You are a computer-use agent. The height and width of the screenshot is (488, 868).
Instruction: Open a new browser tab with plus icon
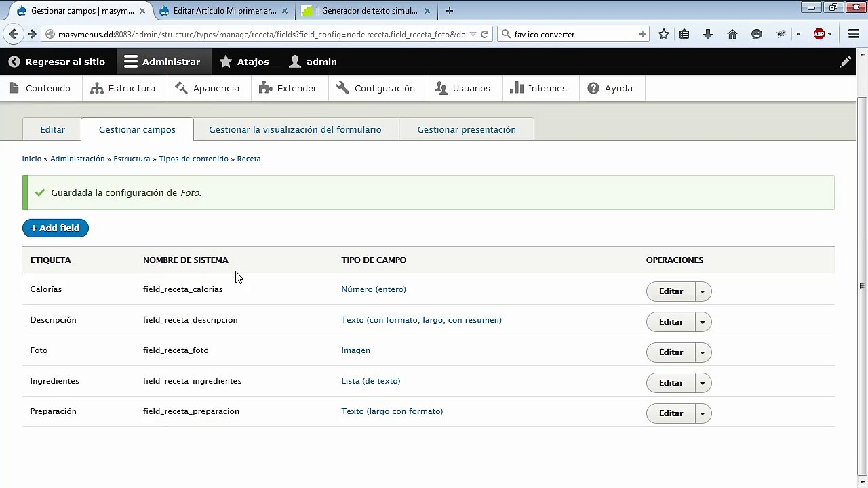coord(449,11)
